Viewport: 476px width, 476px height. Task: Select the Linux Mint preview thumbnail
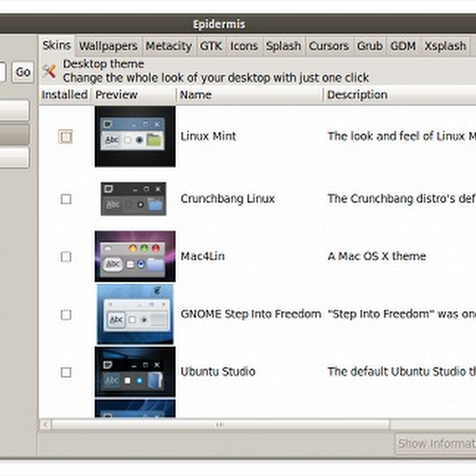(135, 137)
